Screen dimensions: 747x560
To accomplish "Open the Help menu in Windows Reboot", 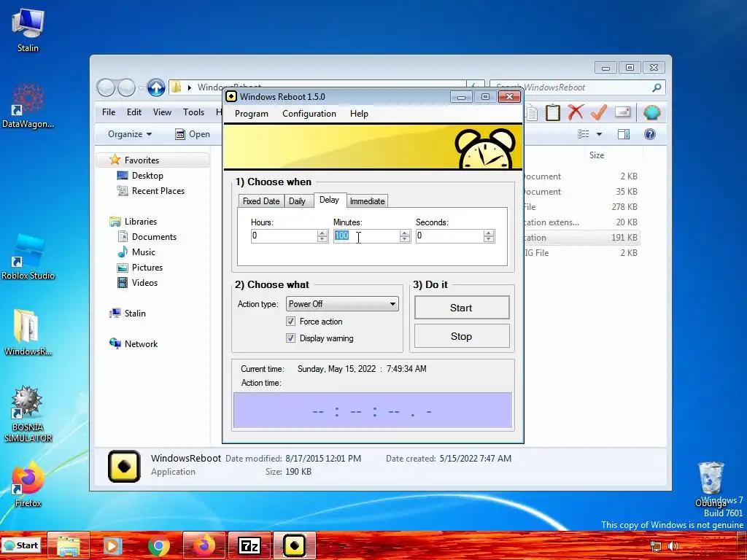I will tap(359, 114).
